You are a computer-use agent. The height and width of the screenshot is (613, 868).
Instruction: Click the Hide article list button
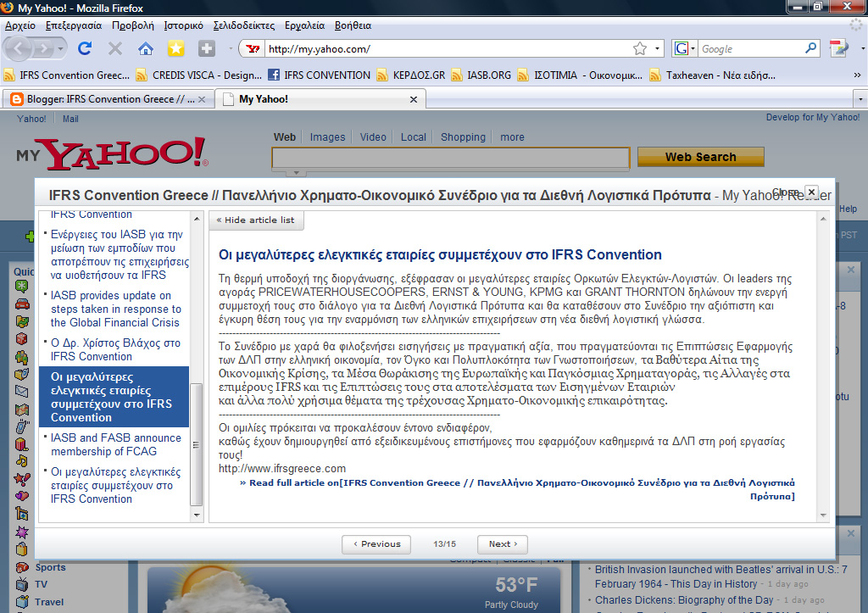coord(256,220)
